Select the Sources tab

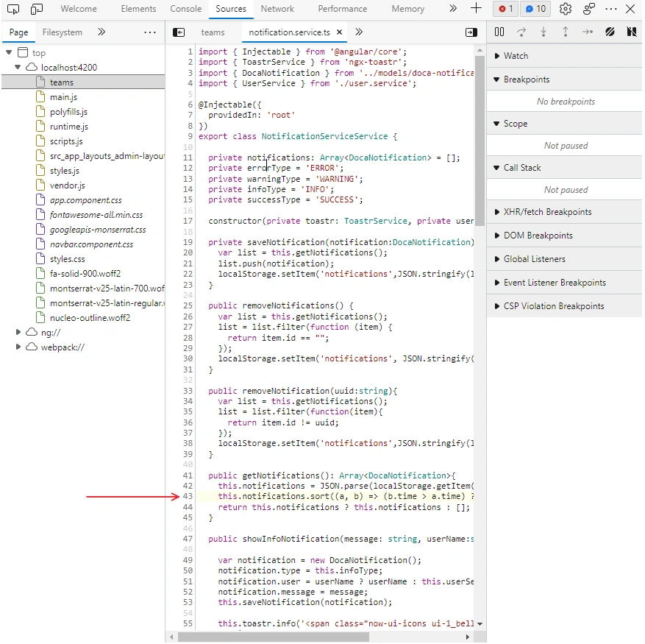[231, 9]
